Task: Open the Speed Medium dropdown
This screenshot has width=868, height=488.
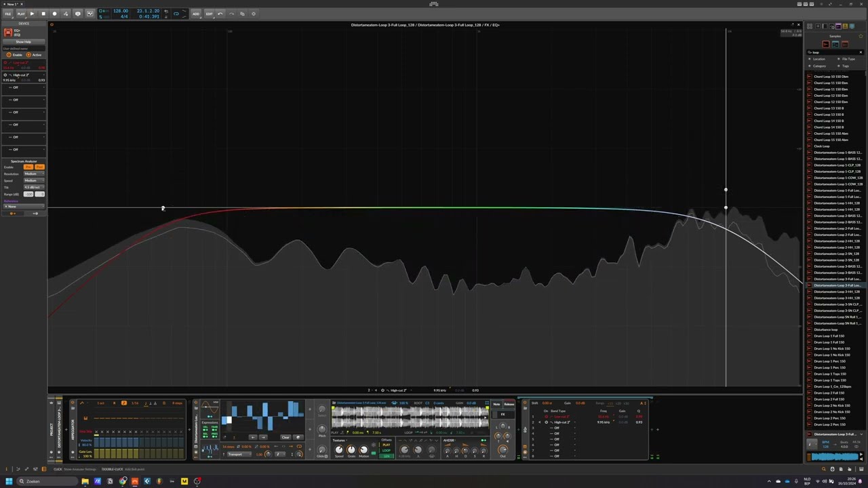Action: (x=34, y=180)
